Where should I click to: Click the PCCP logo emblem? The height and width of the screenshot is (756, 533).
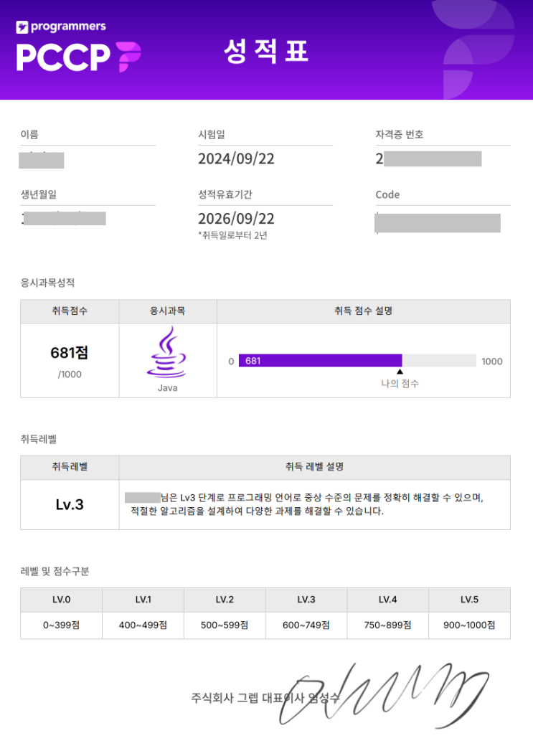coord(128,57)
